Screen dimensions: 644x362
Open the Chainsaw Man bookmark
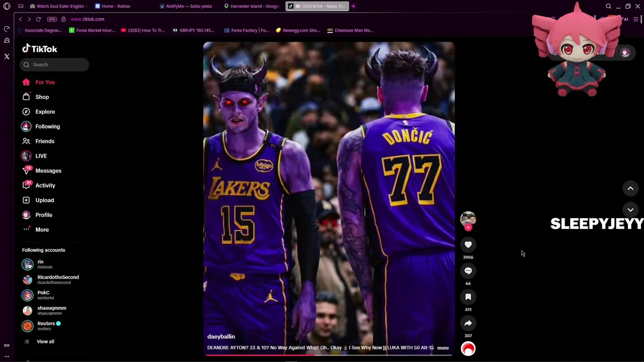pyautogui.click(x=350, y=30)
